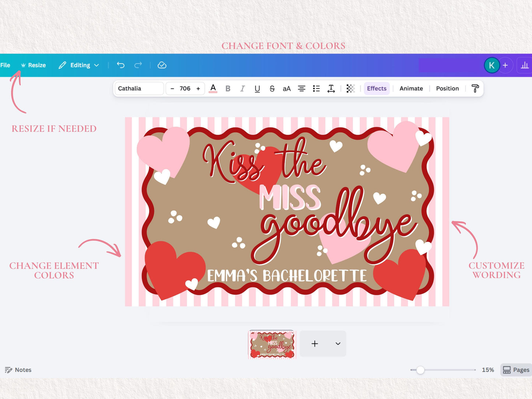This screenshot has height=399, width=532.
Task: Open the Notes panel
Action: click(18, 370)
